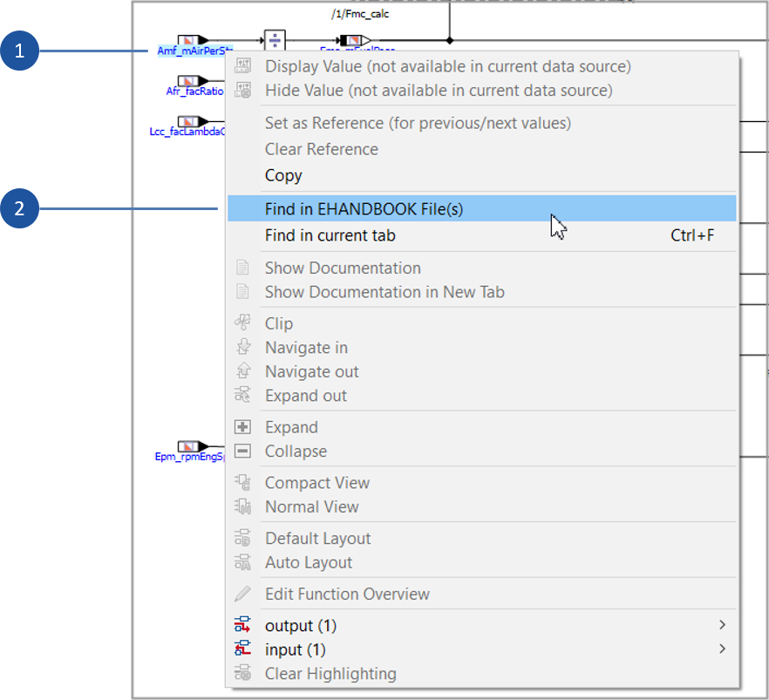The height and width of the screenshot is (700, 769).
Task: Click the Lcc_facLambdaC signal label
Action: tap(186, 131)
